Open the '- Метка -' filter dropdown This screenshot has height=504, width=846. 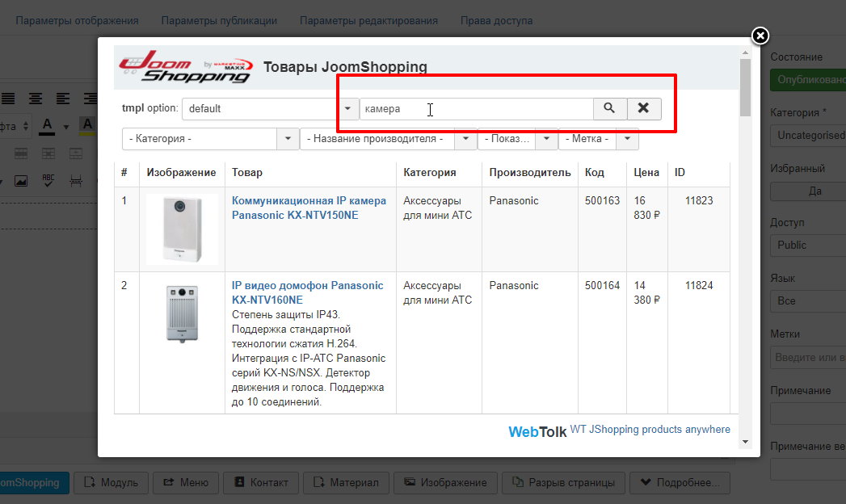point(598,139)
